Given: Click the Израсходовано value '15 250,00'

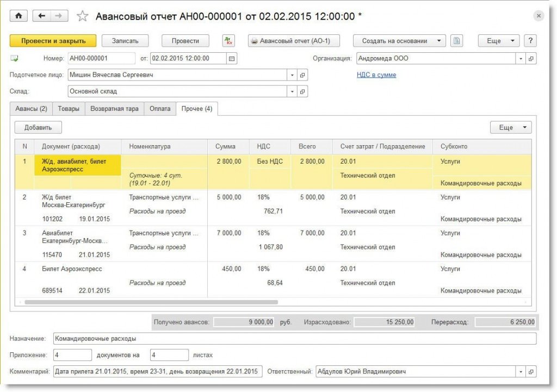Looking at the screenshot, I should [385, 322].
